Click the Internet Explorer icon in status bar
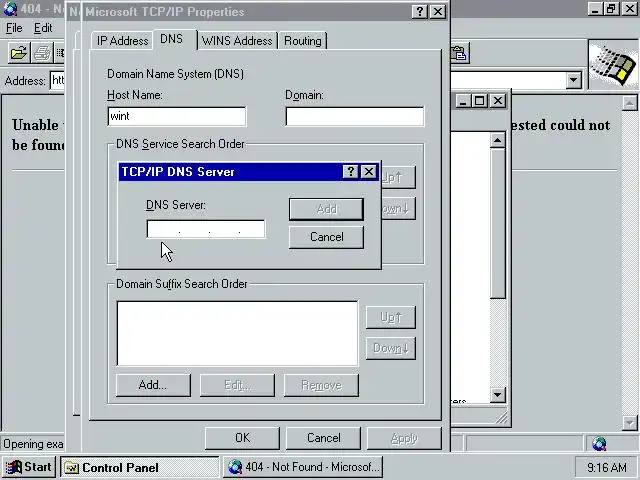This screenshot has height=480, width=640. 600,443
